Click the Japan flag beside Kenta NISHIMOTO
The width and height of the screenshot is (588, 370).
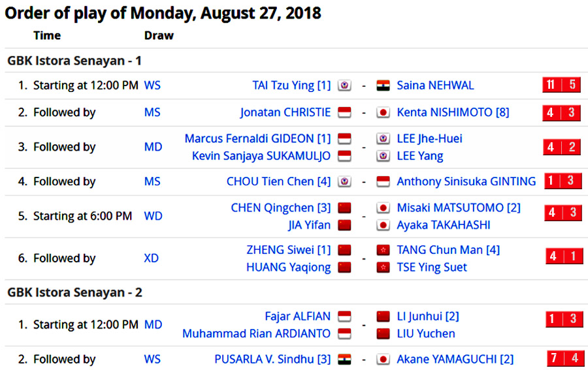(x=383, y=113)
